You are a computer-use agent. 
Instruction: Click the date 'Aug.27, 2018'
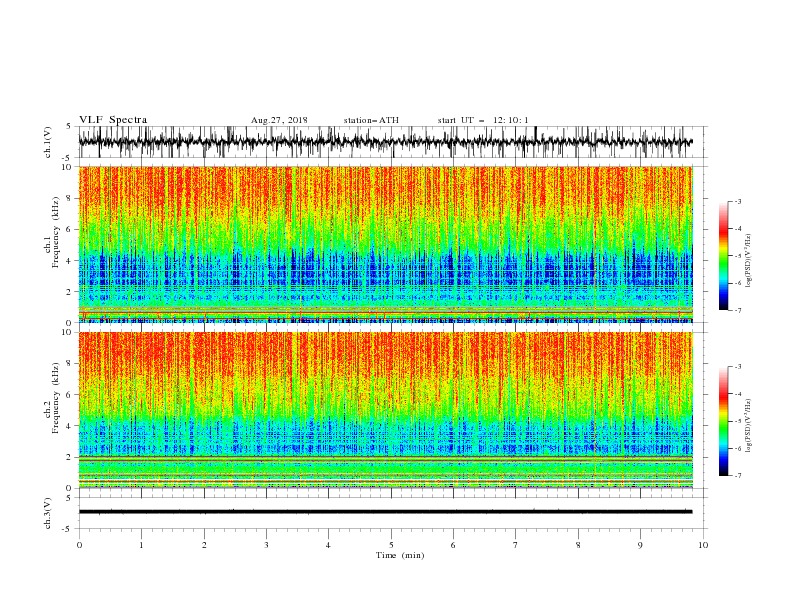click(279, 120)
